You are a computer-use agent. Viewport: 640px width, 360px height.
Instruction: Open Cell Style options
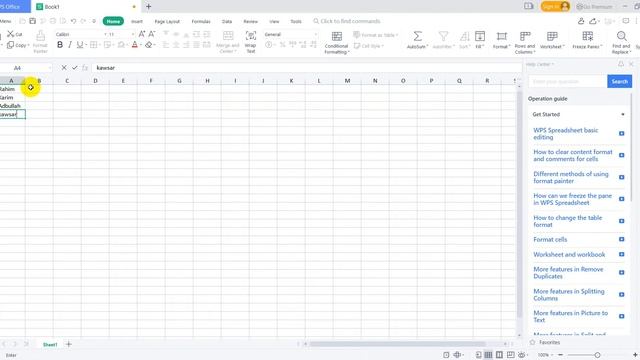point(369,46)
